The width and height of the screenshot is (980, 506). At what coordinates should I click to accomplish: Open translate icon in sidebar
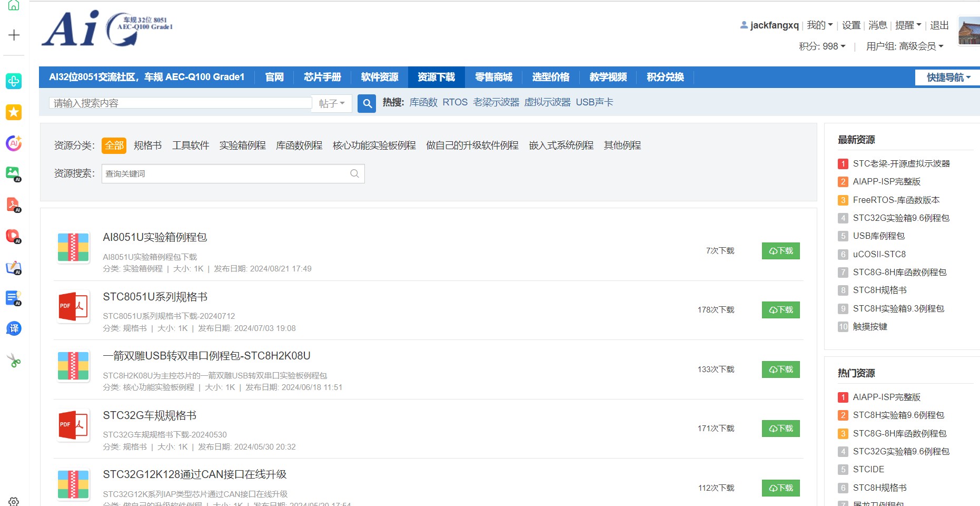pos(14,328)
